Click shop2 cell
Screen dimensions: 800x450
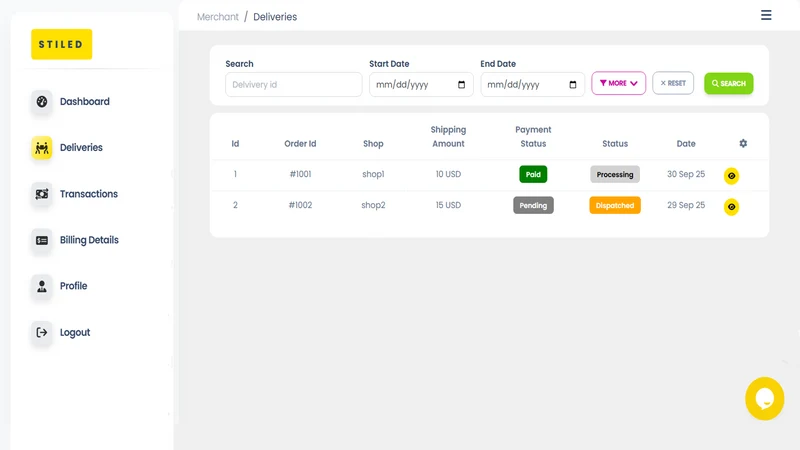[x=373, y=205]
